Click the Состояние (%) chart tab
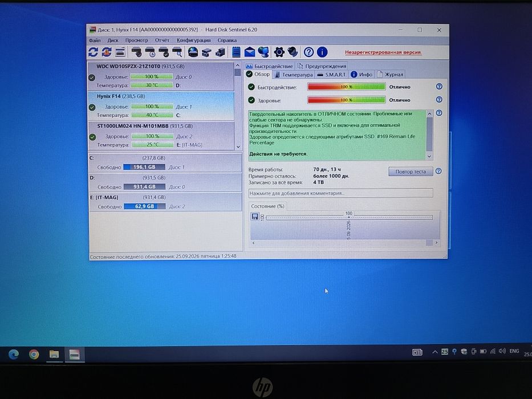This screenshot has height=399, width=532. coord(267,206)
